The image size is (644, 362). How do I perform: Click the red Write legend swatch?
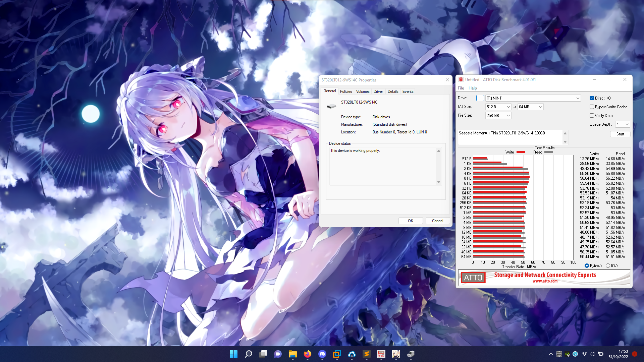click(521, 152)
